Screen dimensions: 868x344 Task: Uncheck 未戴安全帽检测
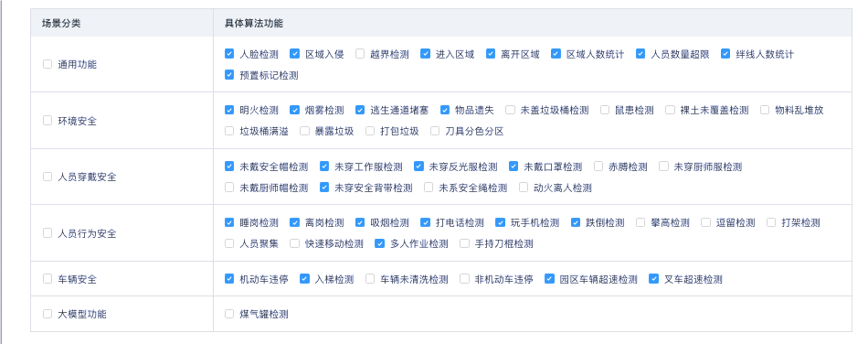pyautogui.click(x=229, y=167)
